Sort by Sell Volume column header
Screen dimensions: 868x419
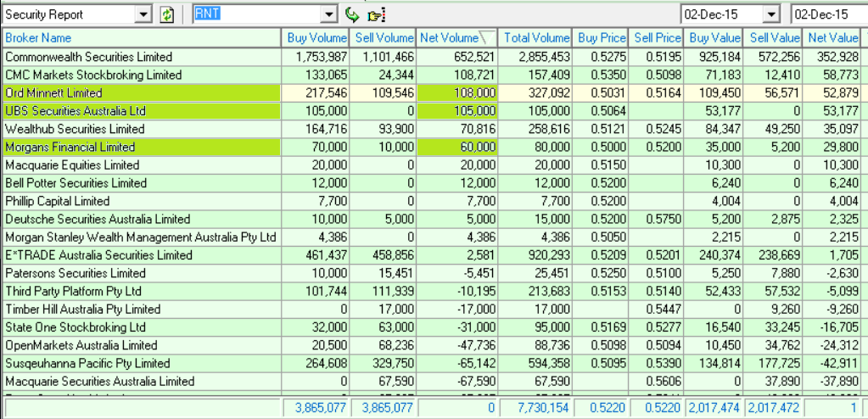383,37
